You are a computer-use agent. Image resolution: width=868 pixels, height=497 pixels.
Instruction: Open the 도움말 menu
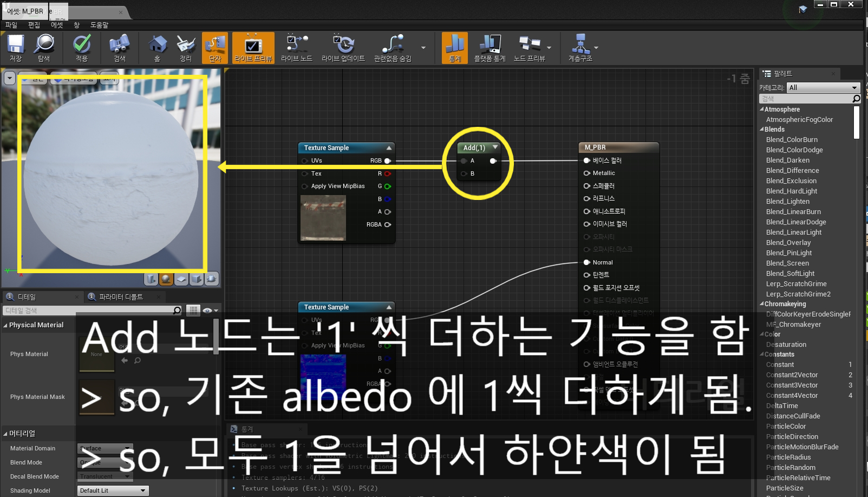tap(99, 25)
